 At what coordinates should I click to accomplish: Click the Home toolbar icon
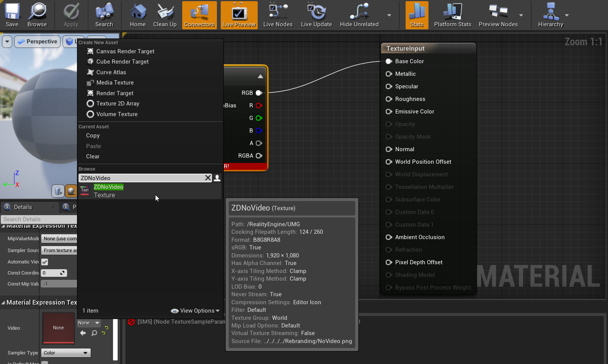(138, 15)
